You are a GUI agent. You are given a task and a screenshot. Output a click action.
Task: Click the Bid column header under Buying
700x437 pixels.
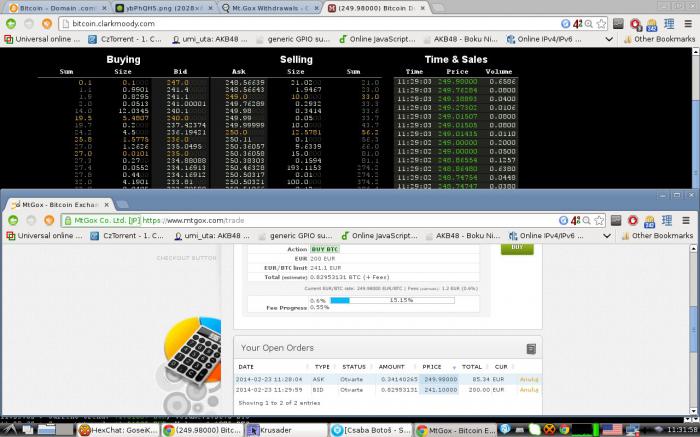tap(180, 71)
